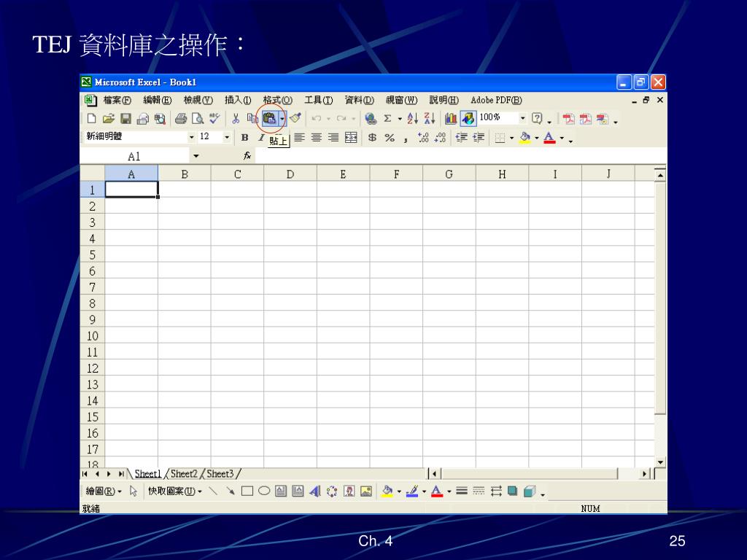Screen dimensions: 747x560
Task: Click the Fill Color bucket in formatting toolbar
Action: (525, 138)
